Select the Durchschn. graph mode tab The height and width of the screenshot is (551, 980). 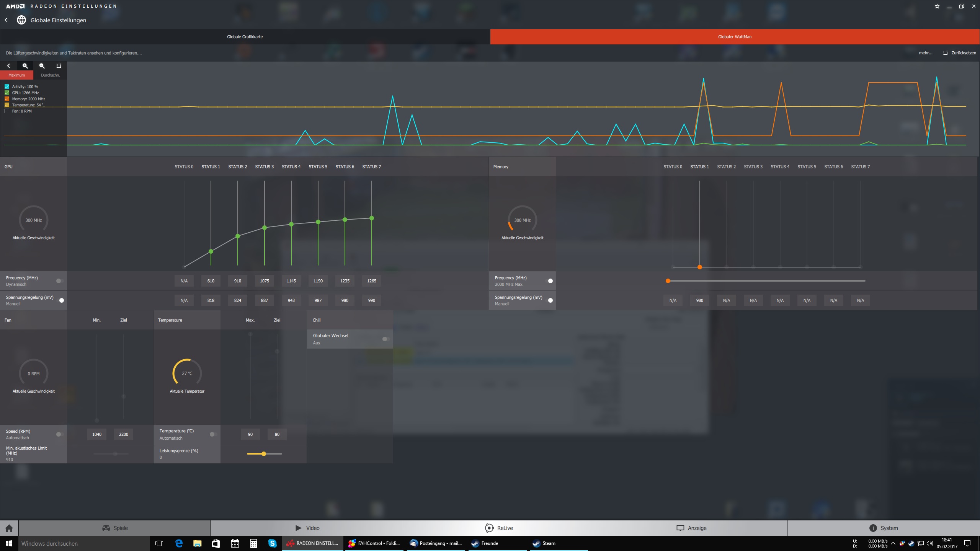(50, 75)
